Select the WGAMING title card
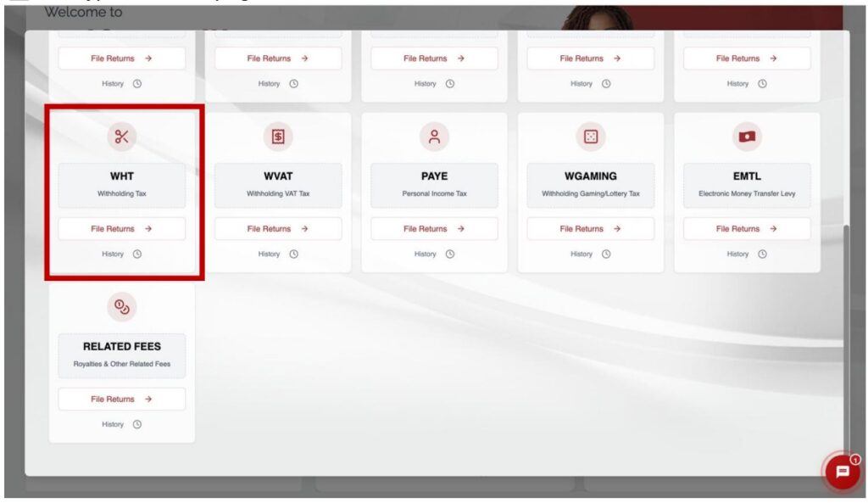 pos(591,184)
